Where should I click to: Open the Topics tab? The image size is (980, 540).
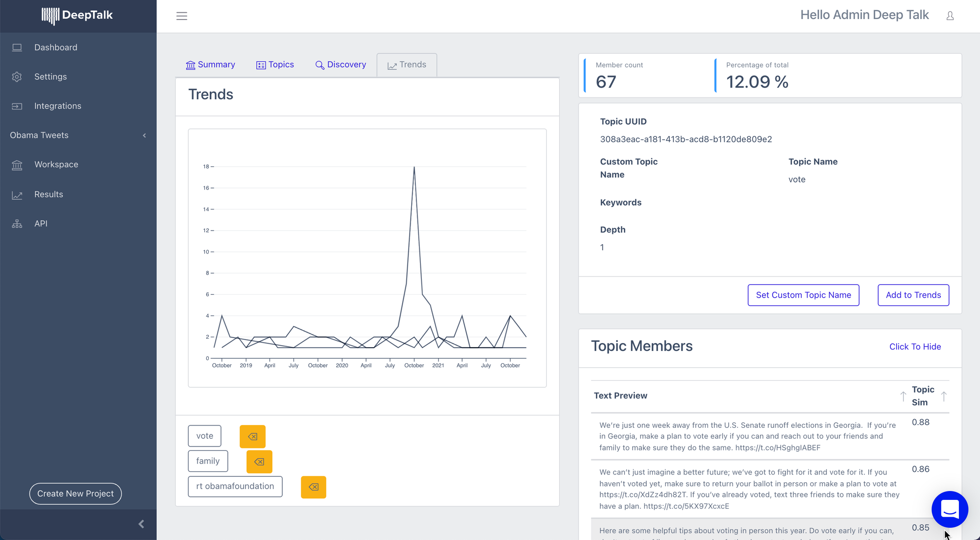click(275, 65)
